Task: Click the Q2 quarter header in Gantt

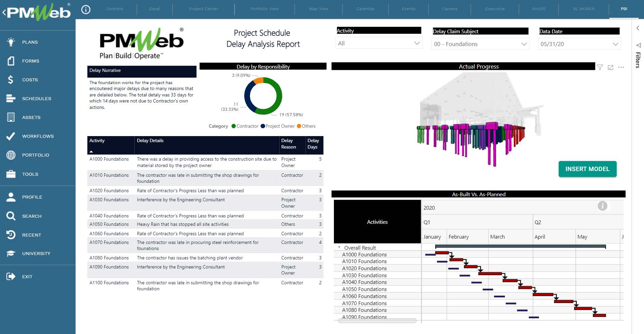Action: pos(538,222)
